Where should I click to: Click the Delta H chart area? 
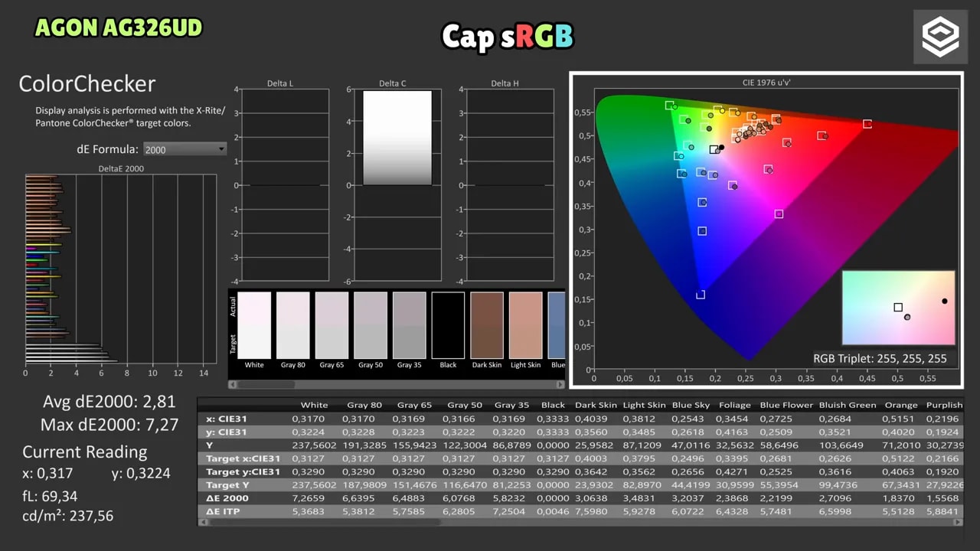click(x=510, y=185)
